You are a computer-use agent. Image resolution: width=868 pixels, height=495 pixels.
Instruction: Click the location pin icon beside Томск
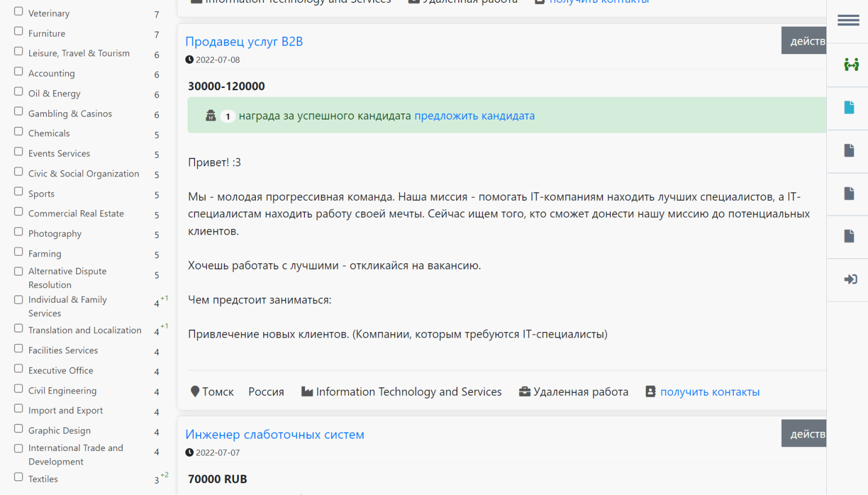195,392
